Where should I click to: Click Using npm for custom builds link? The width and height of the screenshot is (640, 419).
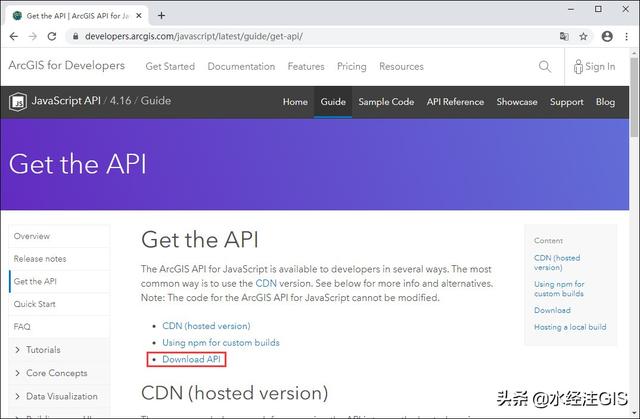(x=221, y=343)
